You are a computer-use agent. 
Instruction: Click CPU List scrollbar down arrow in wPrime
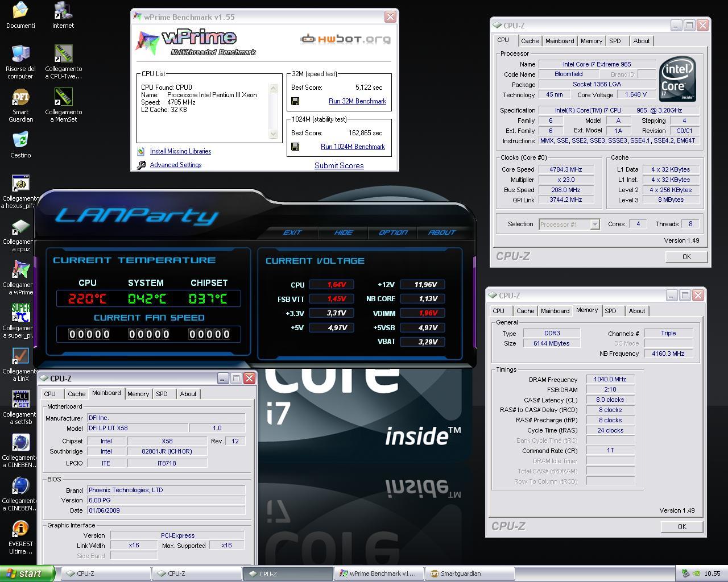[x=273, y=134]
